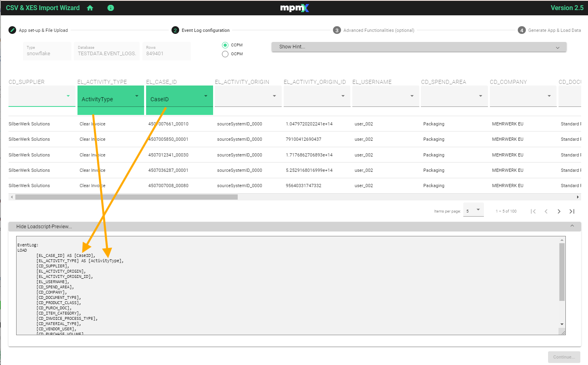Expand the Show Hint panel
The height and width of the screenshot is (365, 588).
point(419,47)
